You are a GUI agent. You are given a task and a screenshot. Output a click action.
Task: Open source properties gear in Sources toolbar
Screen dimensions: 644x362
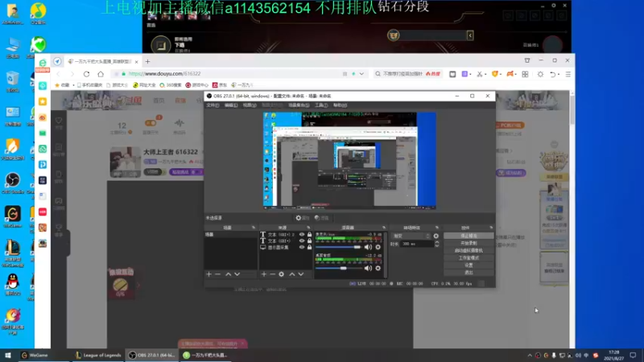coord(281,274)
